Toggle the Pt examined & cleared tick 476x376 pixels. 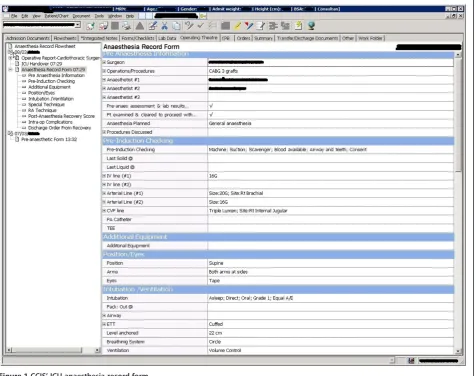click(x=211, y=115)
